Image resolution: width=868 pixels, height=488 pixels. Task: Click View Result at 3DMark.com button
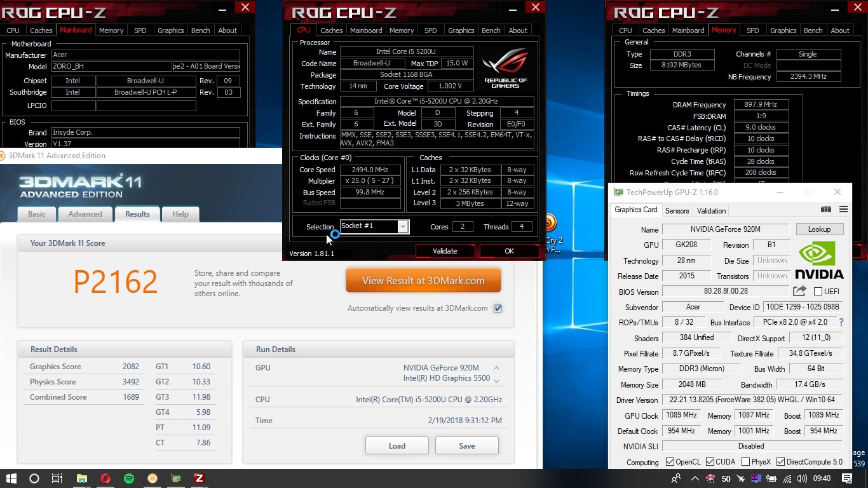(423, 280)
